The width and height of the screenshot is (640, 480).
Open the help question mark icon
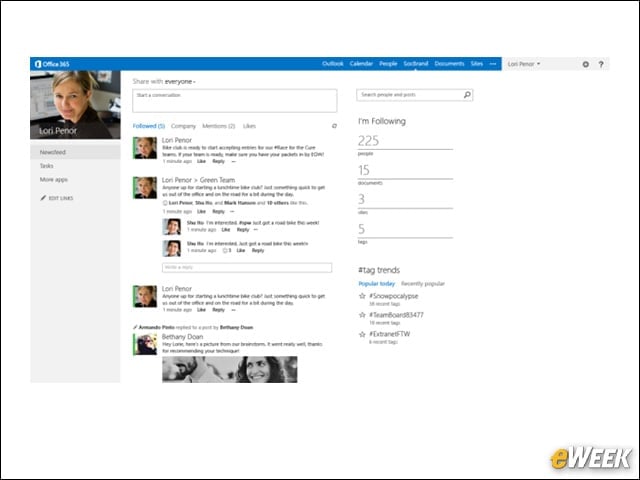point(601,64)
